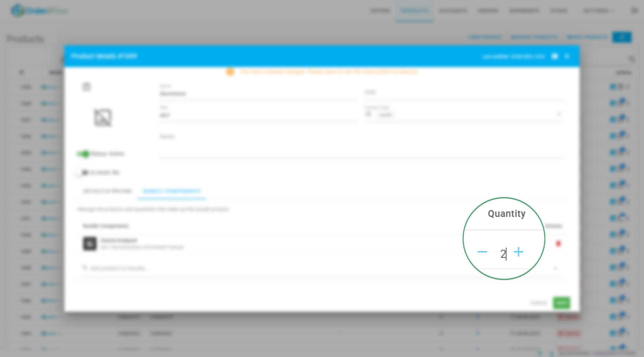Decrease quantity with the minus button
The height and width of the screenshot is (357, 644).
[482, 252]
